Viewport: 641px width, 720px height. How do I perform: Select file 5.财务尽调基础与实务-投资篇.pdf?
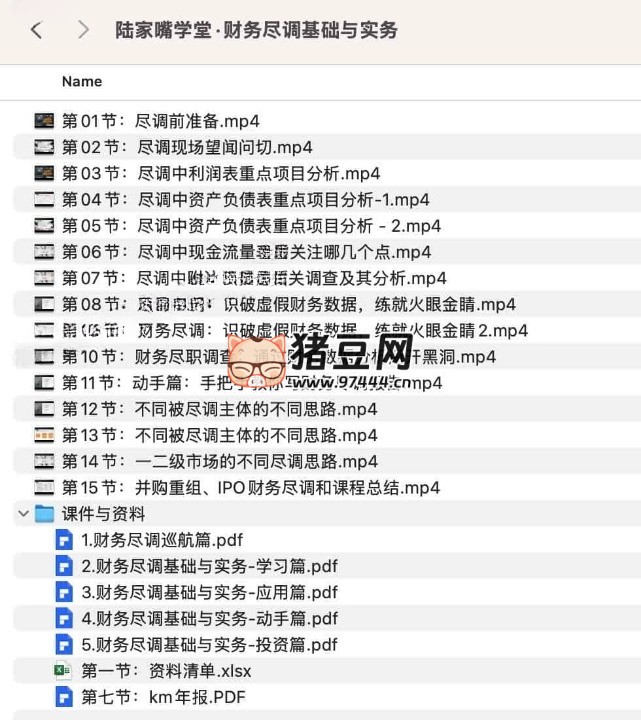(x=209, y=645)
